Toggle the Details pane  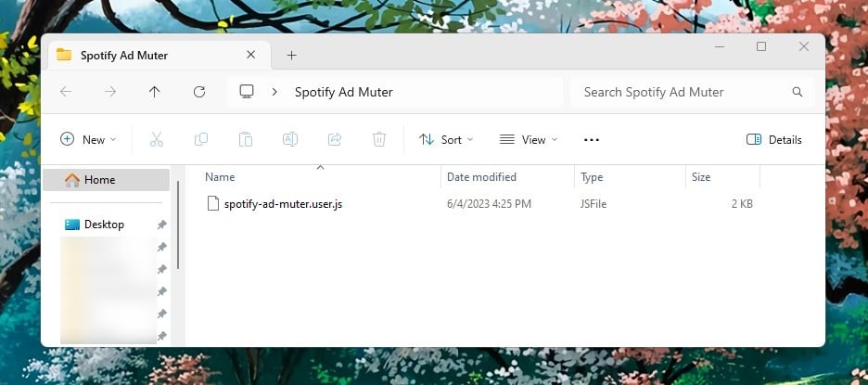point(774,139)
